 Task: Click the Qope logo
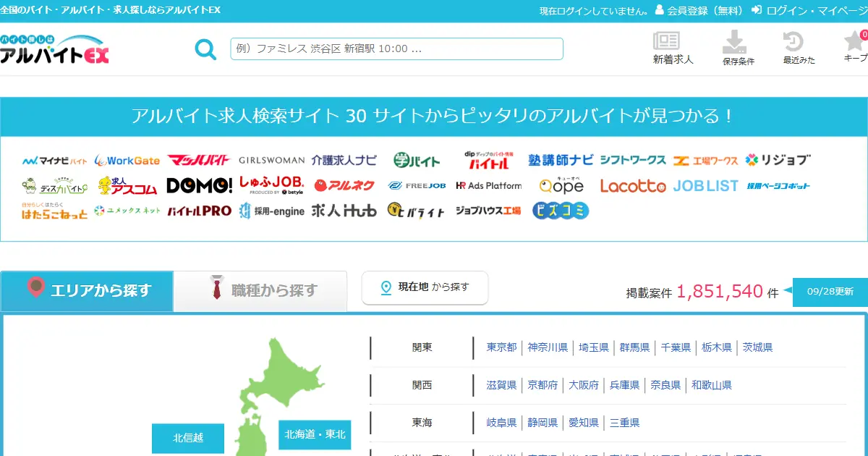click(561, 186)
